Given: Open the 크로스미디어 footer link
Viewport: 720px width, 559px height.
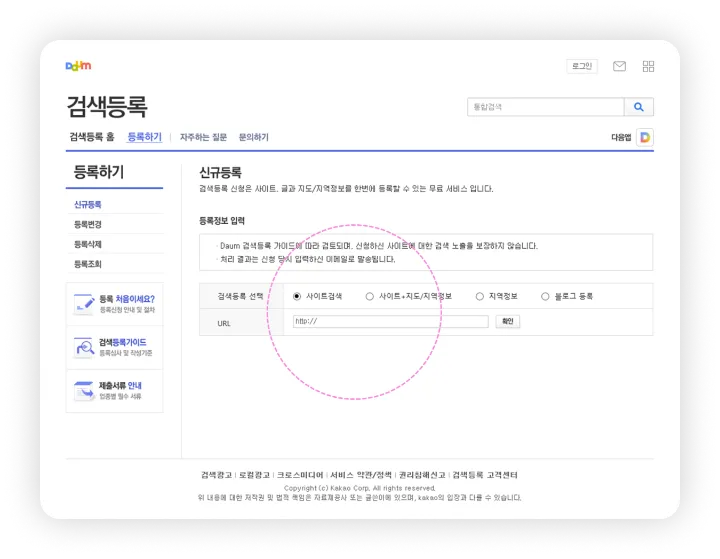Looking at the screenshot, I should tap(300, 475).
